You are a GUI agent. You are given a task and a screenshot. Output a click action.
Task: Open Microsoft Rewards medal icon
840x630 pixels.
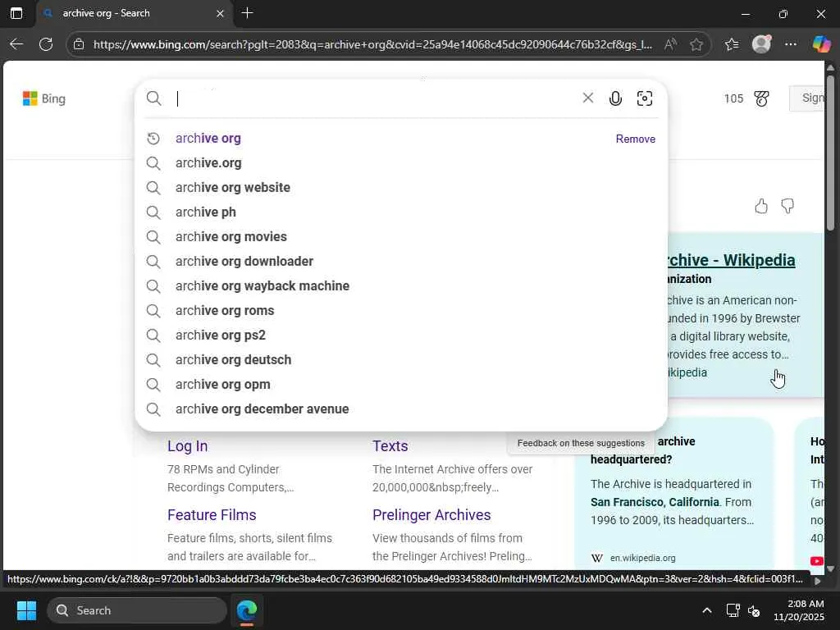tap(761, 98)
